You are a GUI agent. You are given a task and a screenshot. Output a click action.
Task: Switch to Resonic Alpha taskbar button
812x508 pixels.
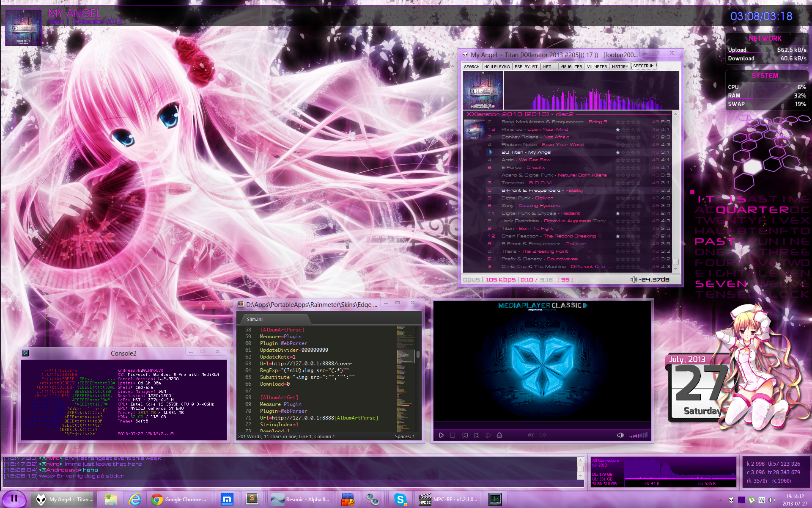[301, 500]
